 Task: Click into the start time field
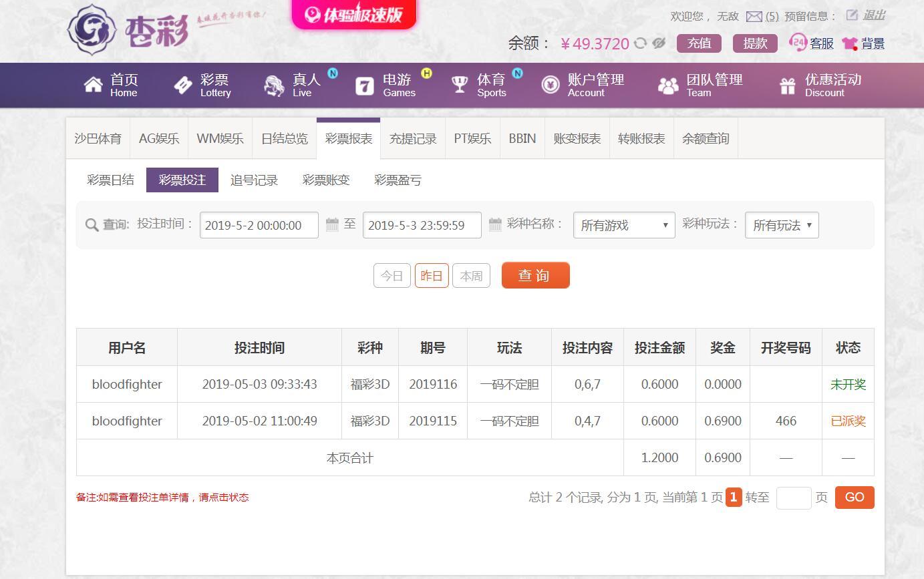(x=259, y=225)
